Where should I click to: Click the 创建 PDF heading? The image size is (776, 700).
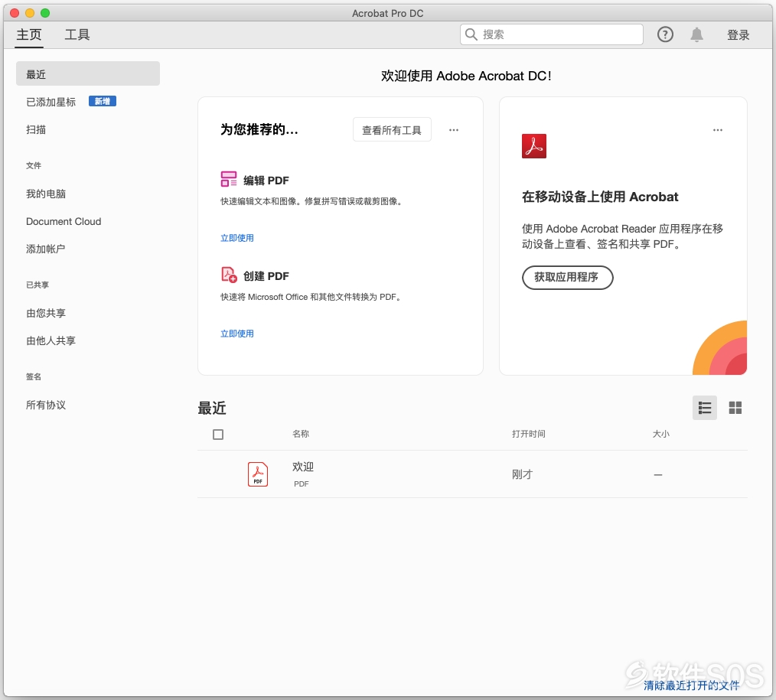coord(266,276)
